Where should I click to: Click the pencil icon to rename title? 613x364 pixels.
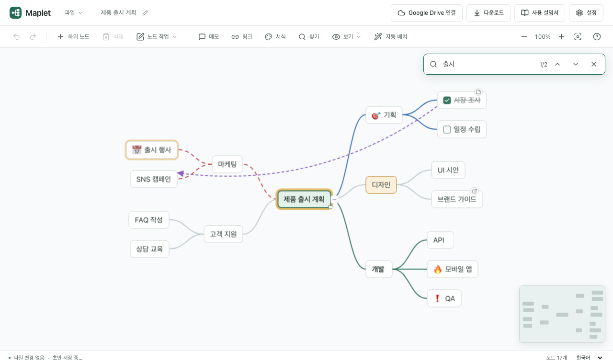[145, 13]
